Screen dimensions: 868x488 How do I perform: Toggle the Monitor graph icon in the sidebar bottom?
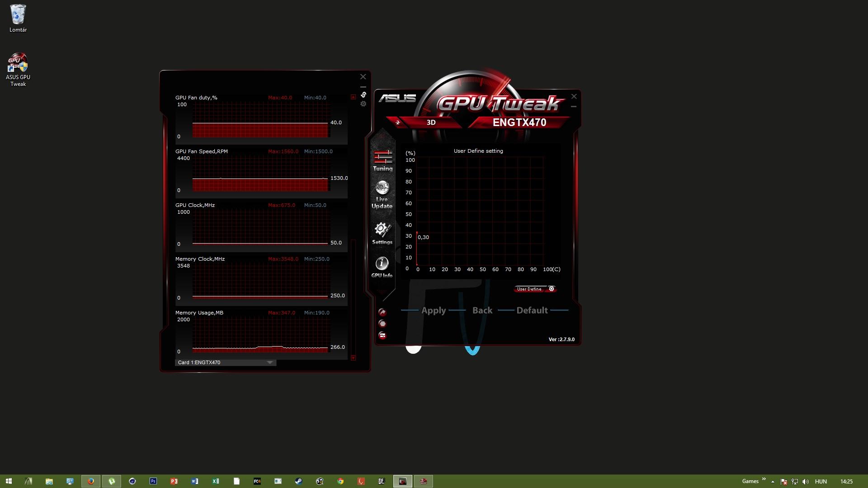382,335
